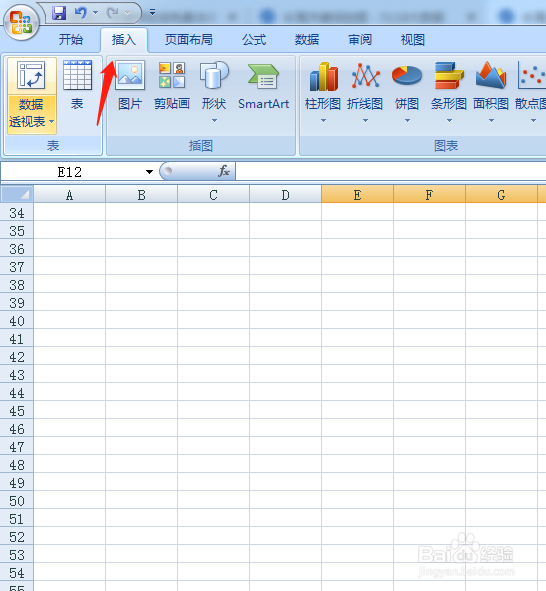
Task: Select row 34 header
Action: click(x=17, y=213)
